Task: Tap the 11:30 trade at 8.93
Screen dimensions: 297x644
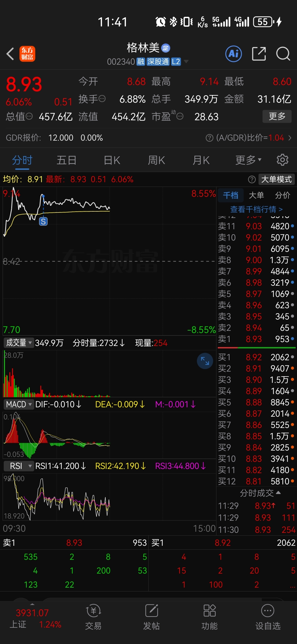Action: (257, 530)
